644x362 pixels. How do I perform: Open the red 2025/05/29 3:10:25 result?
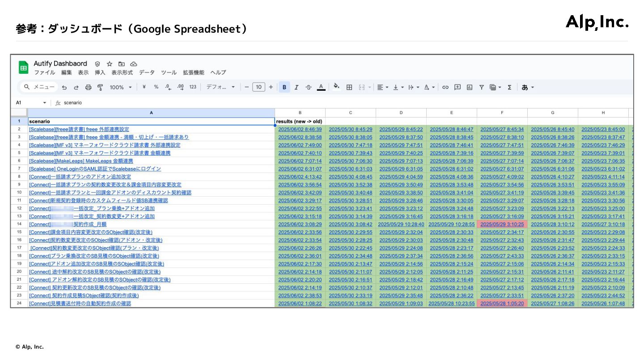pos(502,224)
